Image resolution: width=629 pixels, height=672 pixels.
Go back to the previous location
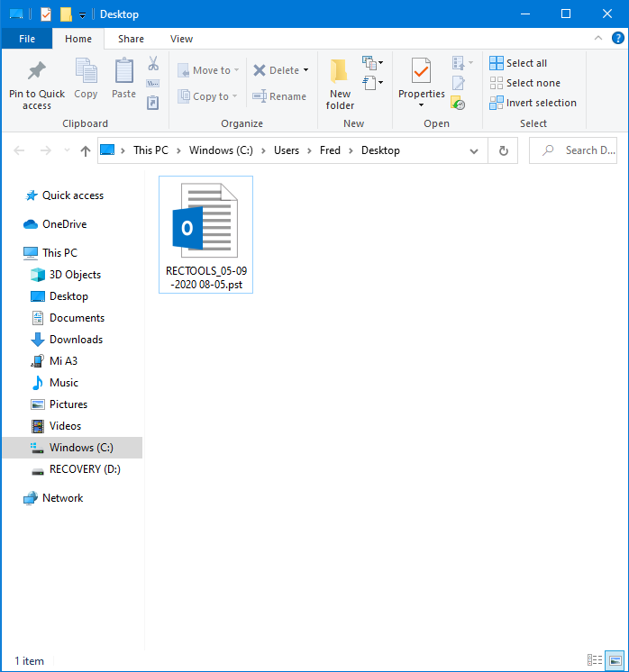click(19, 150)
